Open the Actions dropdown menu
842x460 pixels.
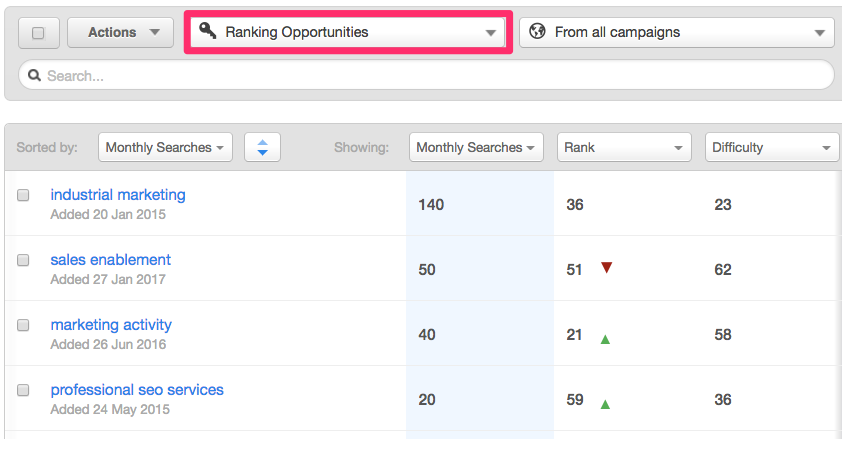118,32
